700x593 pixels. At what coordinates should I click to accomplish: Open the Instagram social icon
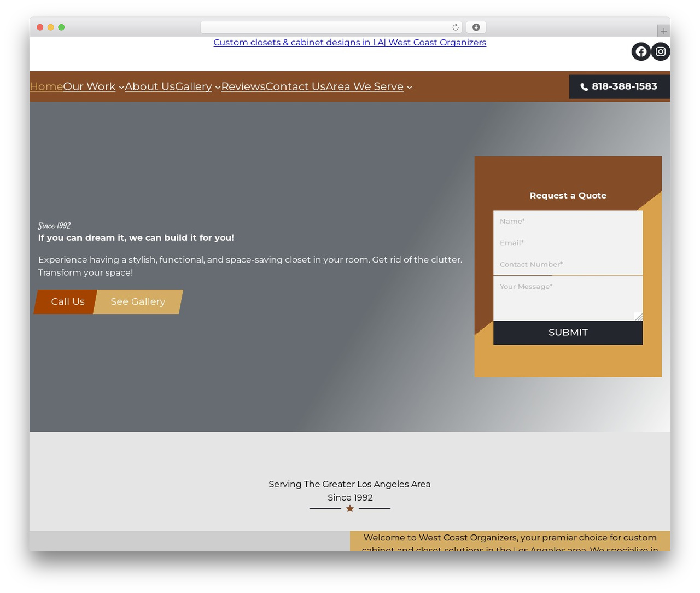(x=661, y=51)
